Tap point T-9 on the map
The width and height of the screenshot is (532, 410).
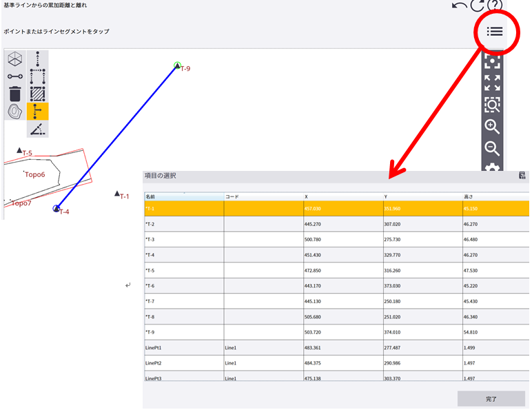click(178, 66)
